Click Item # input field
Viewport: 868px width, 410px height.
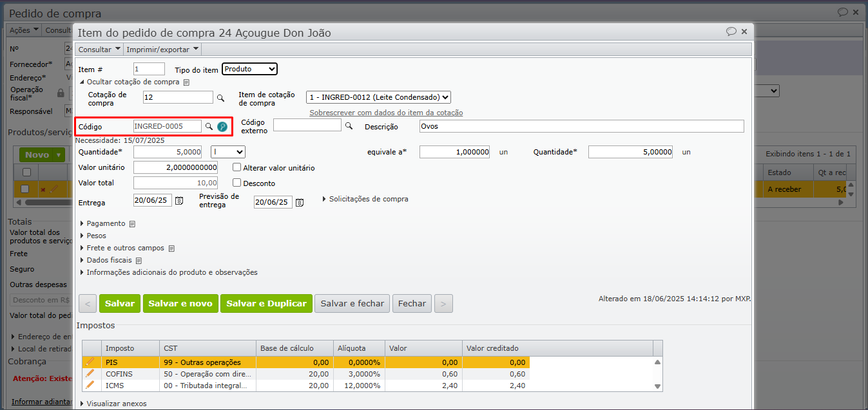click(149, 69)
